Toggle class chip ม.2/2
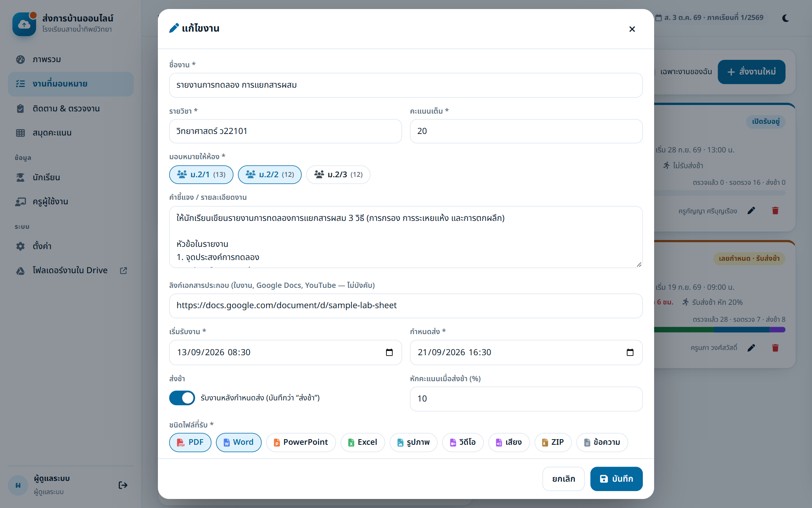Image resolution: width=812 pixels, height=508 pixels. tap(270, 175)
